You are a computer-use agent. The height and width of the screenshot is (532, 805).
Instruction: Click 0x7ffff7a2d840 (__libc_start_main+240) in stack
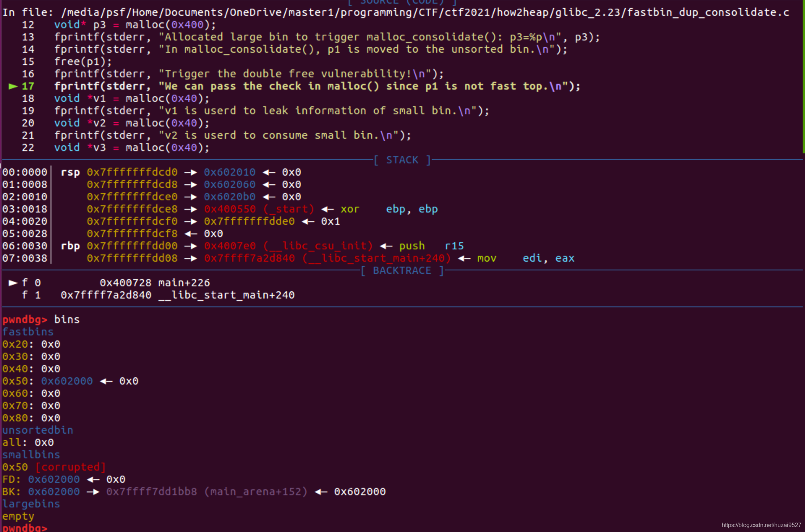pos(327,258)
